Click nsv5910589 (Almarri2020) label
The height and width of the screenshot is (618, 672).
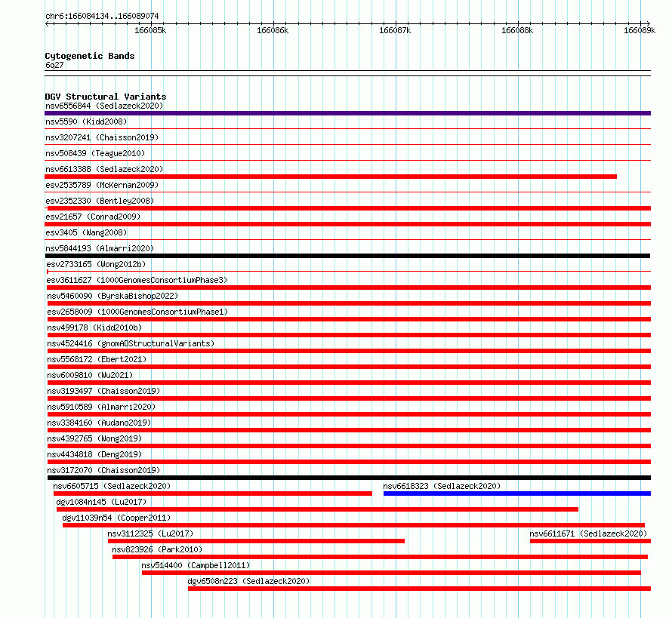point(102,407)
